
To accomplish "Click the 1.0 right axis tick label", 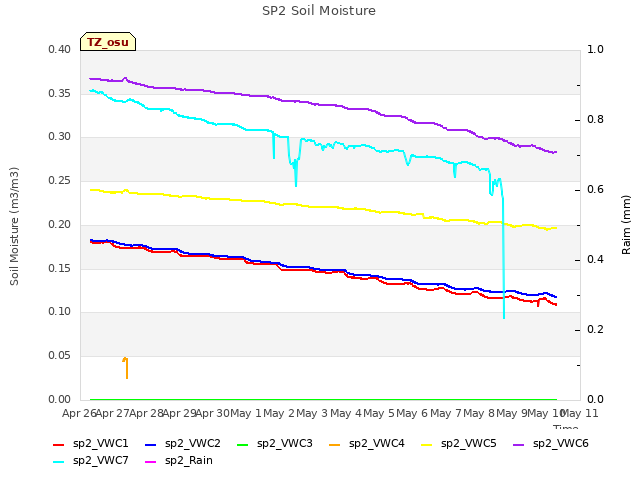I will 595,49.
